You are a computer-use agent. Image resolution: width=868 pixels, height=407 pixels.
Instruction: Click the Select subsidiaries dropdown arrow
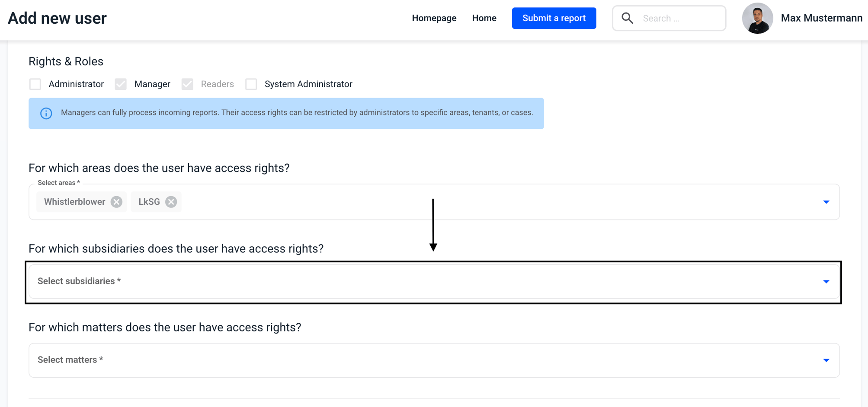[x=826, y=282]
